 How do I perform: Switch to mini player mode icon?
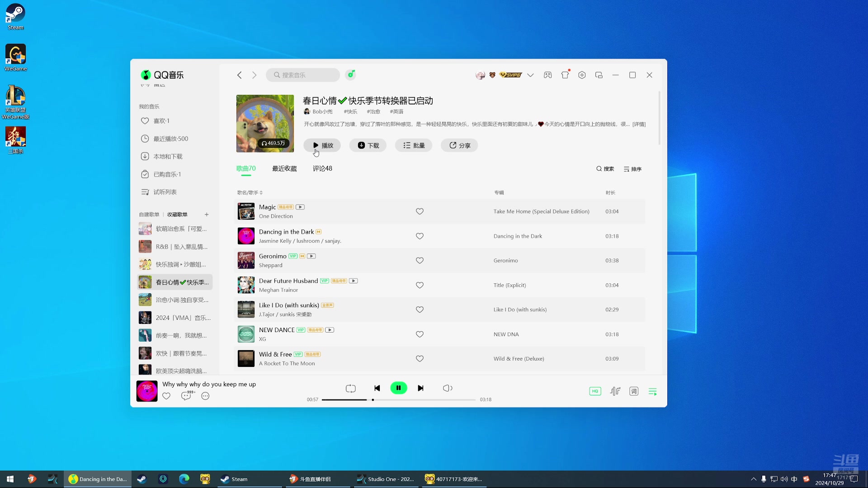599,75
